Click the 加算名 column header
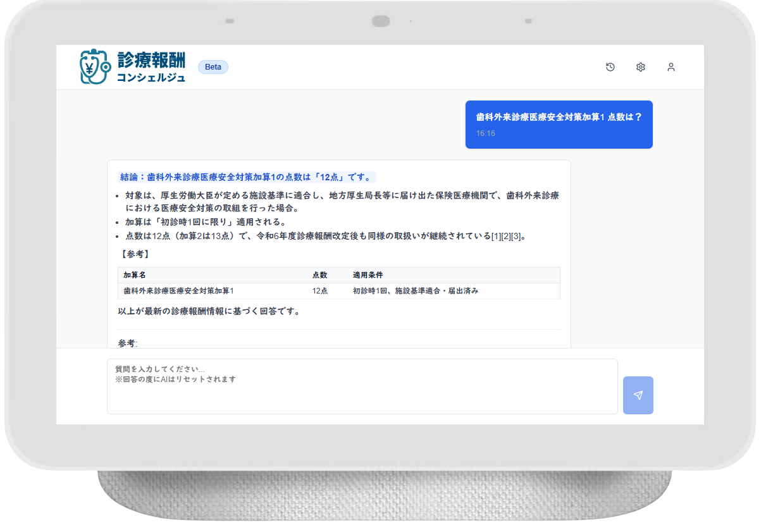 click(x=135, y=275)
